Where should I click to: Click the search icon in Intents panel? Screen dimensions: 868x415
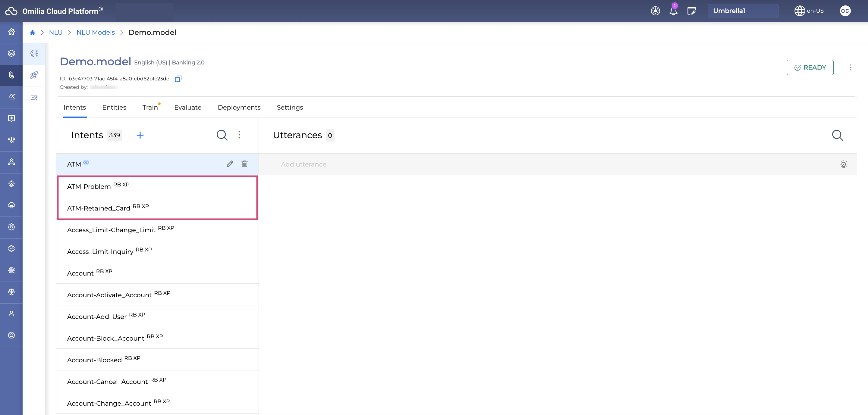click(222, 135)
